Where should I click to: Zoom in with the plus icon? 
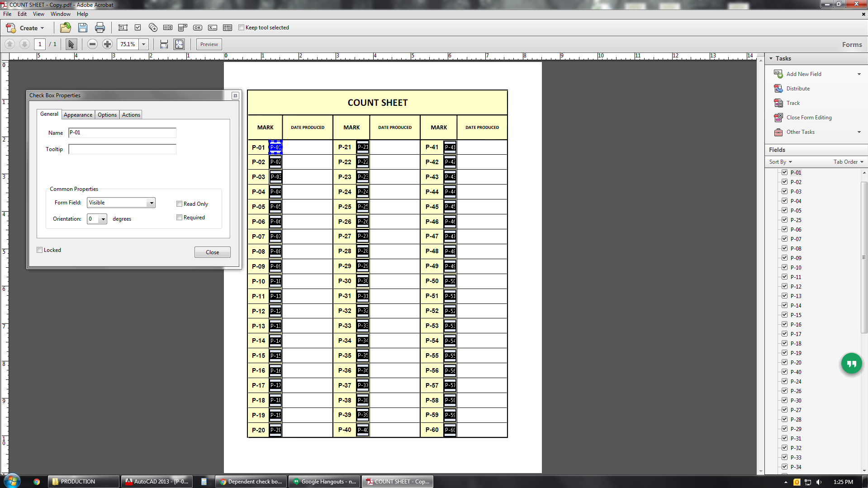[107, 44]
